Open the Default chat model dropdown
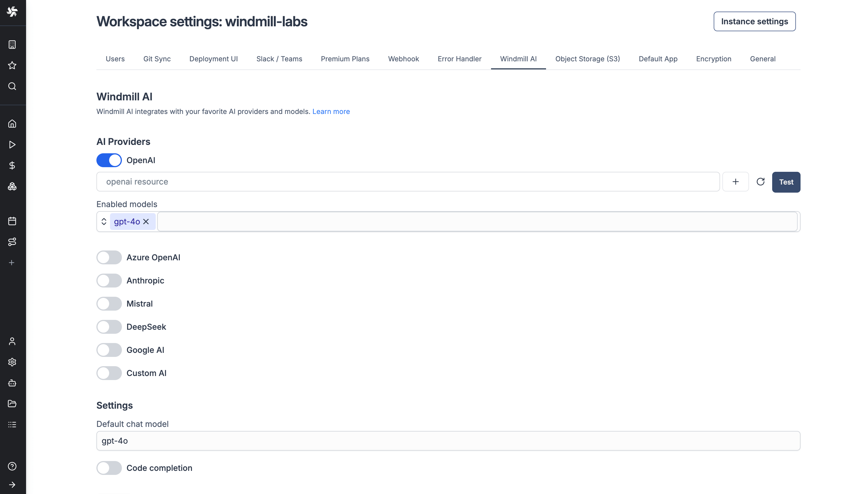 [x=448, y=441]
